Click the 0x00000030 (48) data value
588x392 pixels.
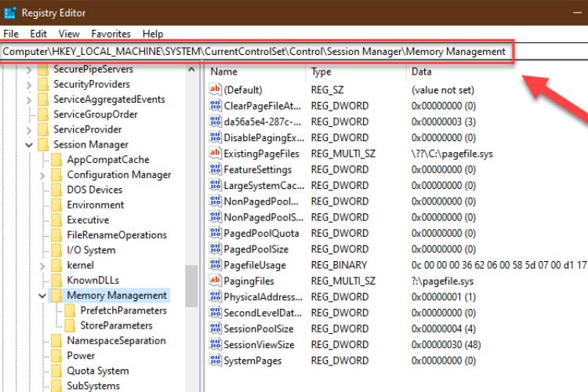click(446, 344)
